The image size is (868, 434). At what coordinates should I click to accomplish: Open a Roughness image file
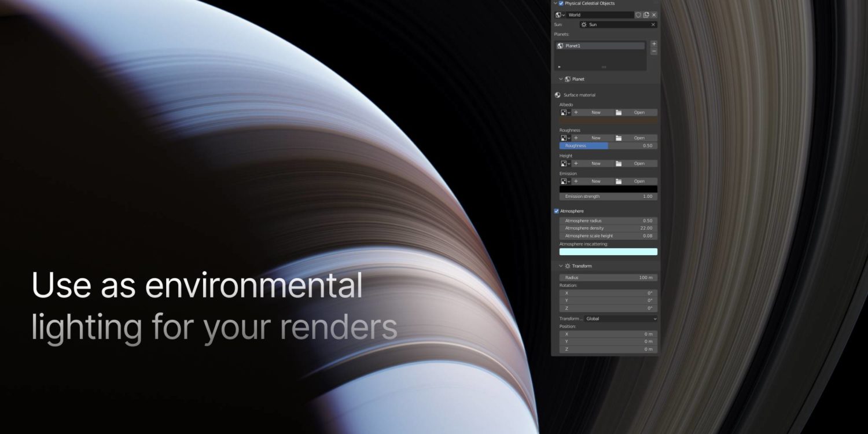click(x=635, y=138)
